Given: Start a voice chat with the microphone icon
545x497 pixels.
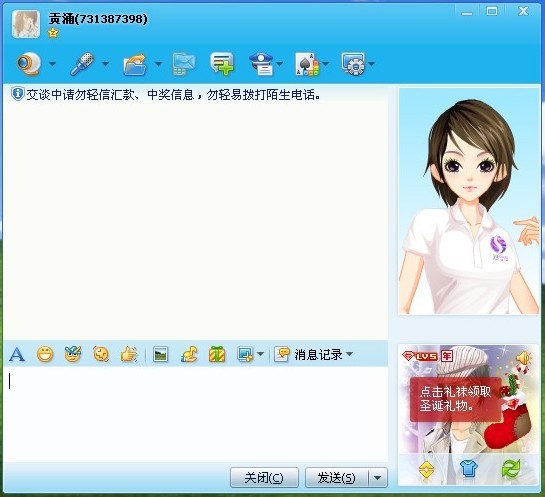Looking at the screenshot, I should click(x=82, y=64).
